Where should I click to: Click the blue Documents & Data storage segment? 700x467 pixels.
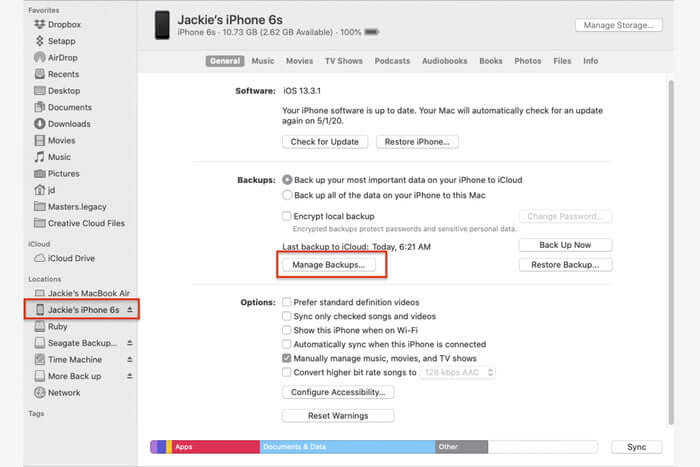click(x=347, y=447)
